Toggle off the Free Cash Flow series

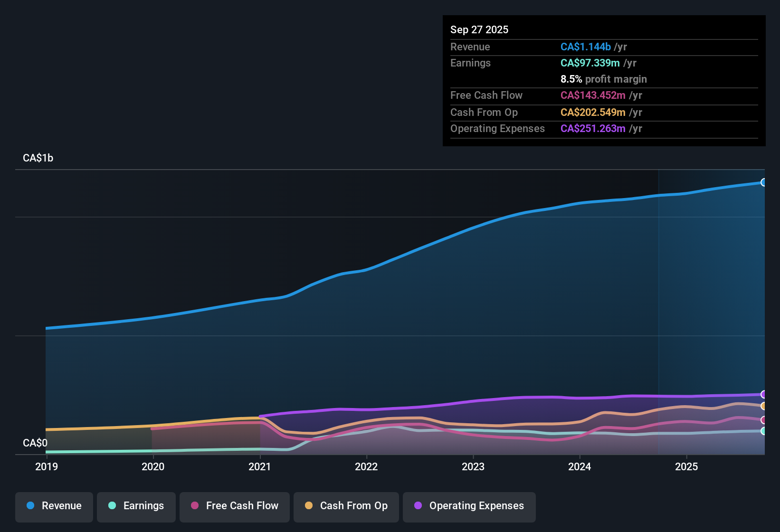coord(234,506)
